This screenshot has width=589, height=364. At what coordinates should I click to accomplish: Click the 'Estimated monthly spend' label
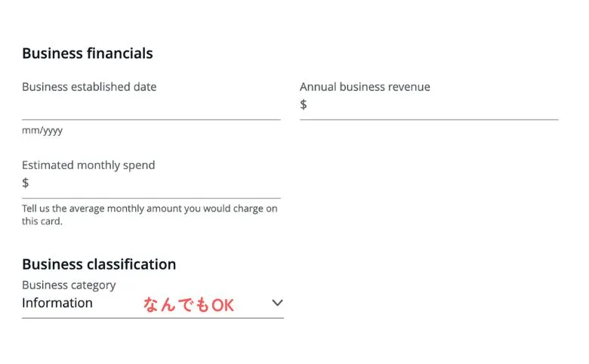(88, 165)
